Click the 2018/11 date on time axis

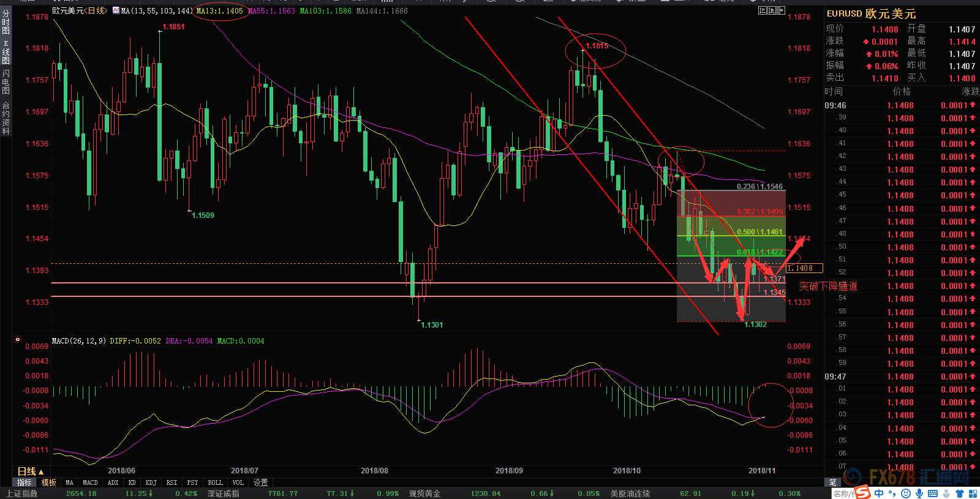762,471
